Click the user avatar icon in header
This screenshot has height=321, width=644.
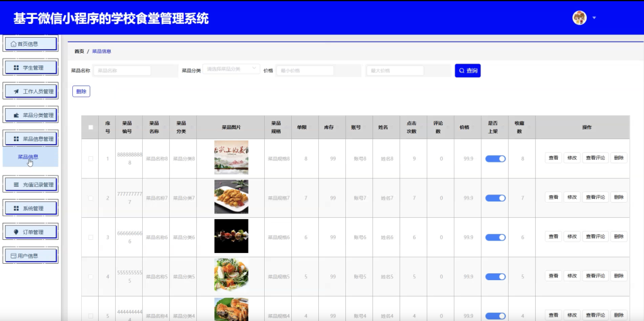(x=579, y=18)
